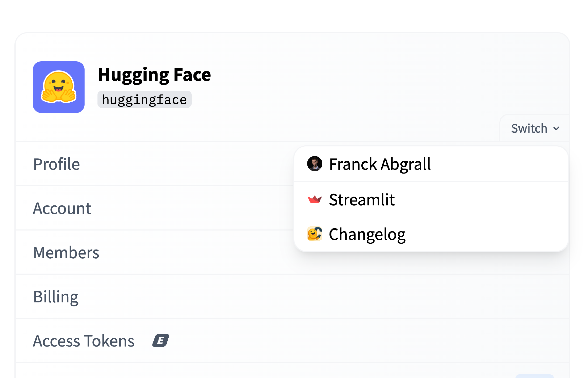Click the Changelog hugging emoji icon
Image resolution: width=588 pixels, height=378 pixels.
point(314,234)
